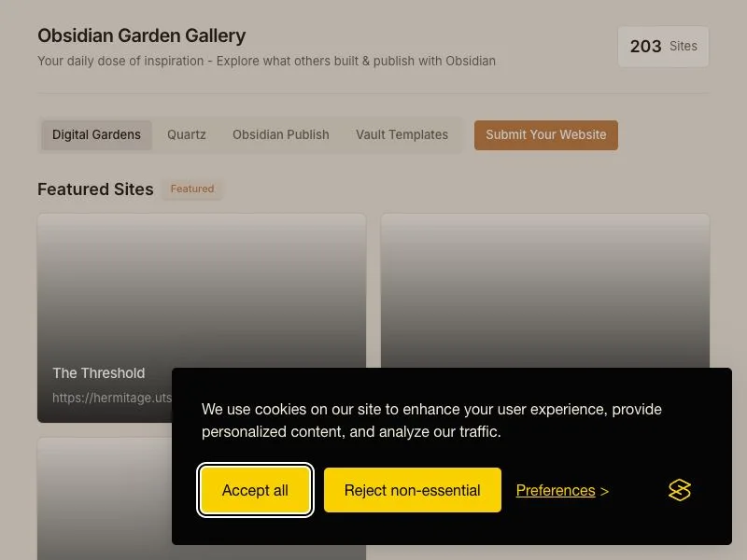The width and height of the screenshot is (747, 560).
Task: Open the Obsidian Publish tab
Action: 281,134
